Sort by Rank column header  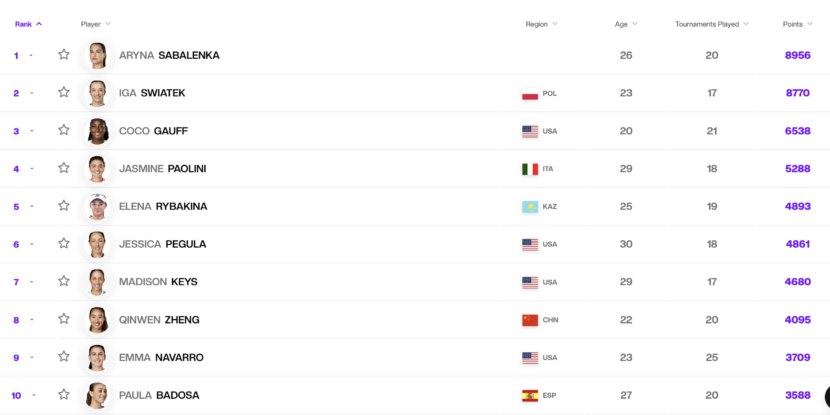pyautogui.click(x=28, y=24)
